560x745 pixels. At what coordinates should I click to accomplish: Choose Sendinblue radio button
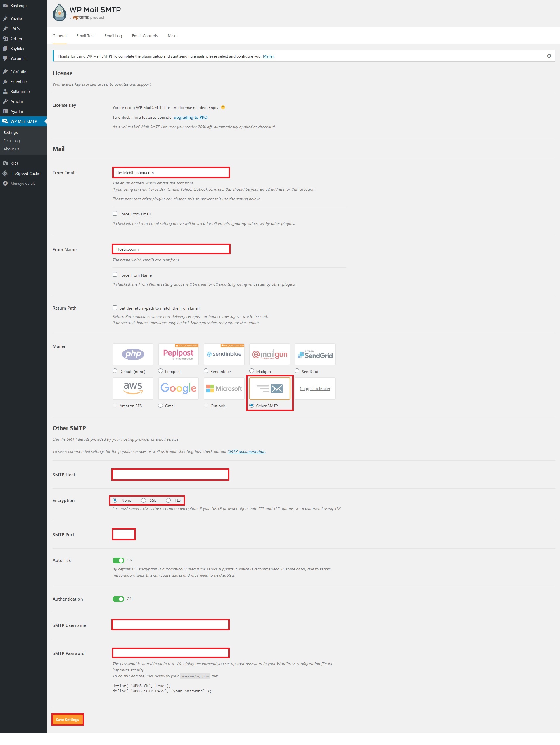tap(206, 371)
